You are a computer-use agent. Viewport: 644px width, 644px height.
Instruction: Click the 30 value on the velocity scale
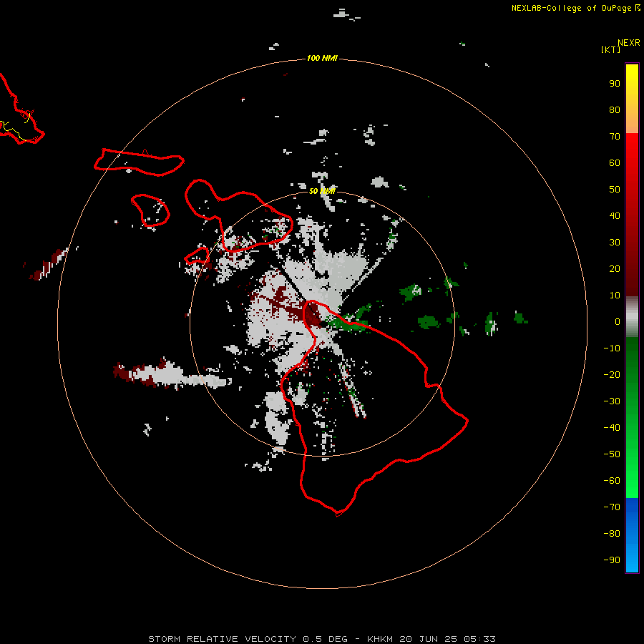tap(615, 243)
